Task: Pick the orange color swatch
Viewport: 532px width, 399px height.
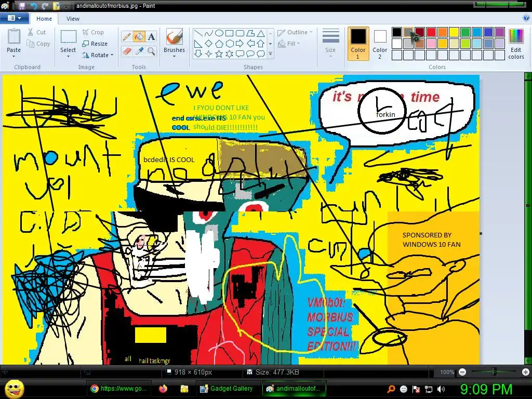Action: pyautogui.click(x=443, y=32)
